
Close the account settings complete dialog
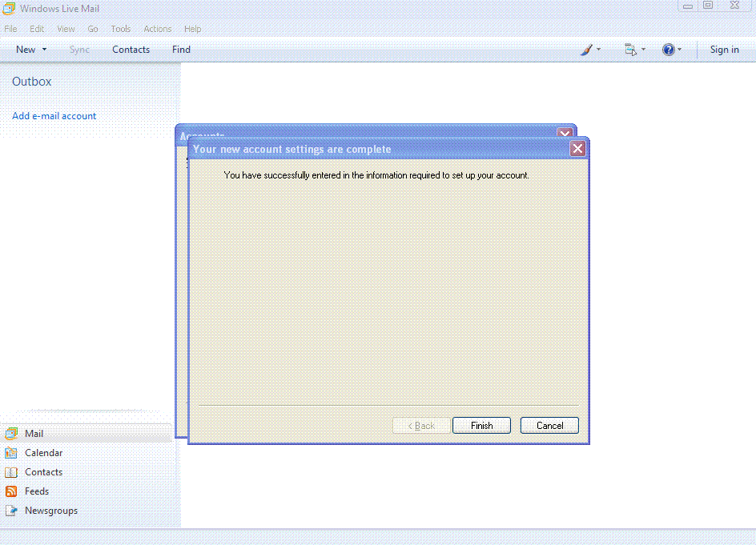tap(577, 148)
